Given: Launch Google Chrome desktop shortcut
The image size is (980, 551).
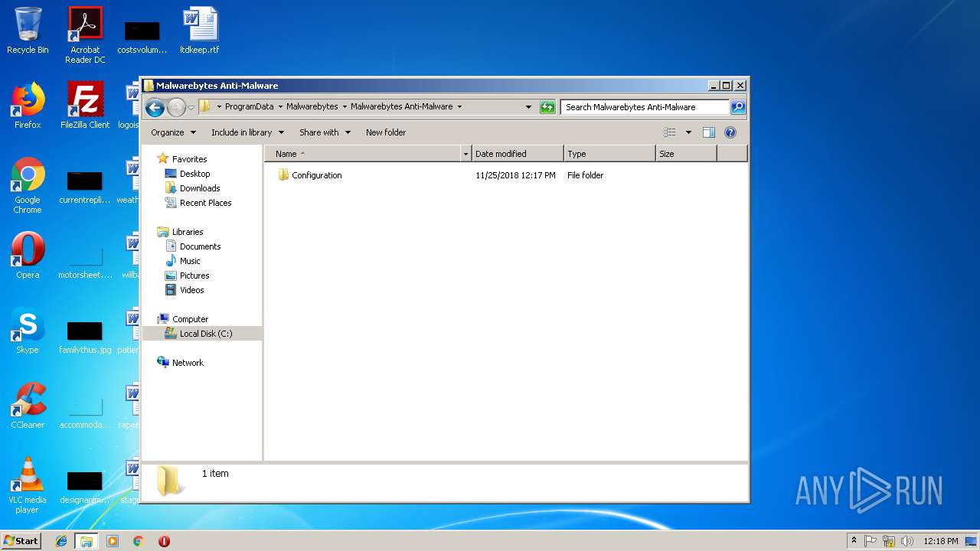Looking at the screenshot, I should click(28, 185).
